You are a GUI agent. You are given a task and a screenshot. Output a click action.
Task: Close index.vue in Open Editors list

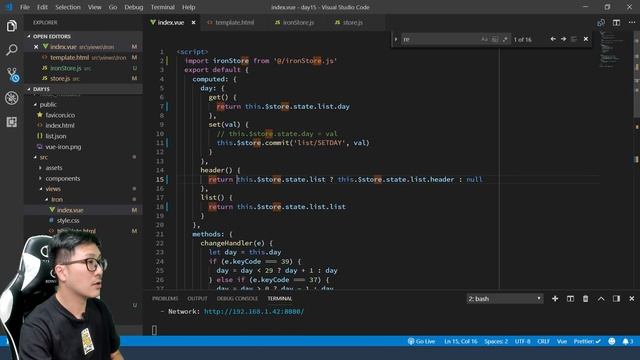point(36,47)
